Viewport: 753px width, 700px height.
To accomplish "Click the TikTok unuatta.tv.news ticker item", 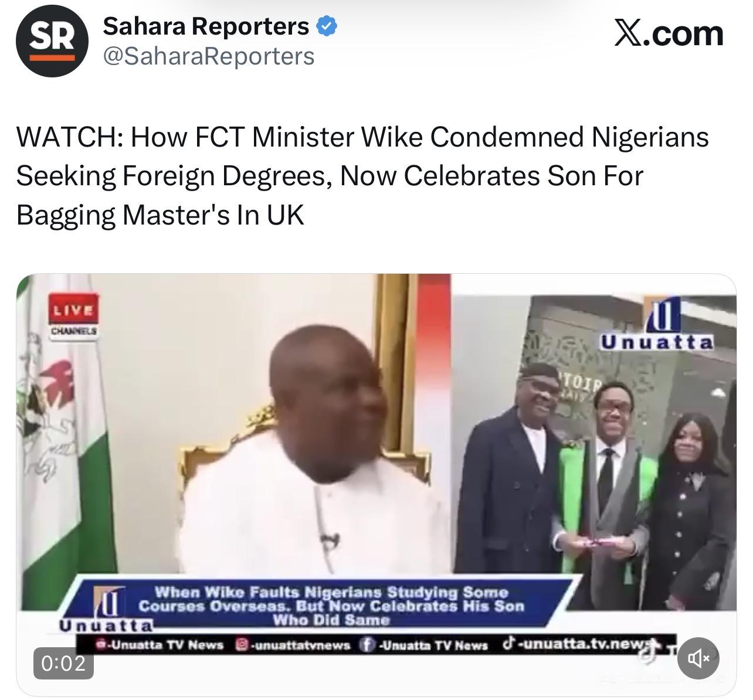I will click(581, 644).
